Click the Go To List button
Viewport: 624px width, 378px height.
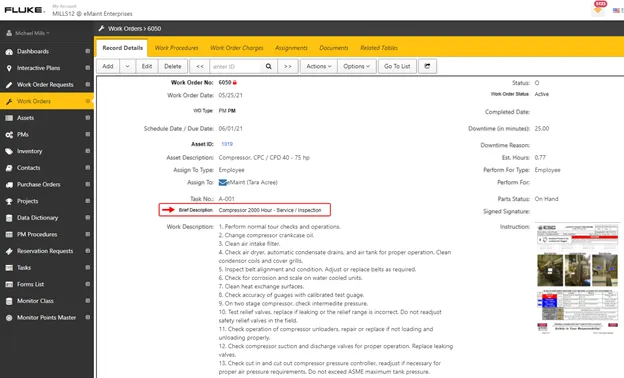(x=397, y=66)
